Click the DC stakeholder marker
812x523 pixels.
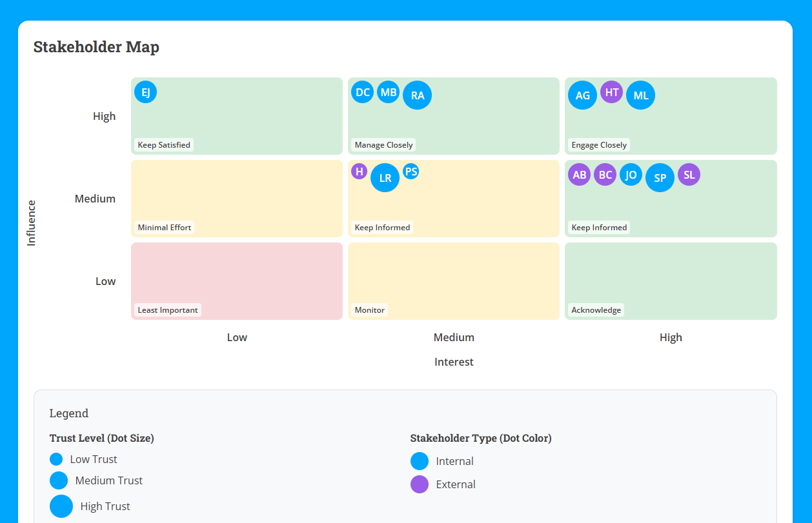tap(362, 92)
